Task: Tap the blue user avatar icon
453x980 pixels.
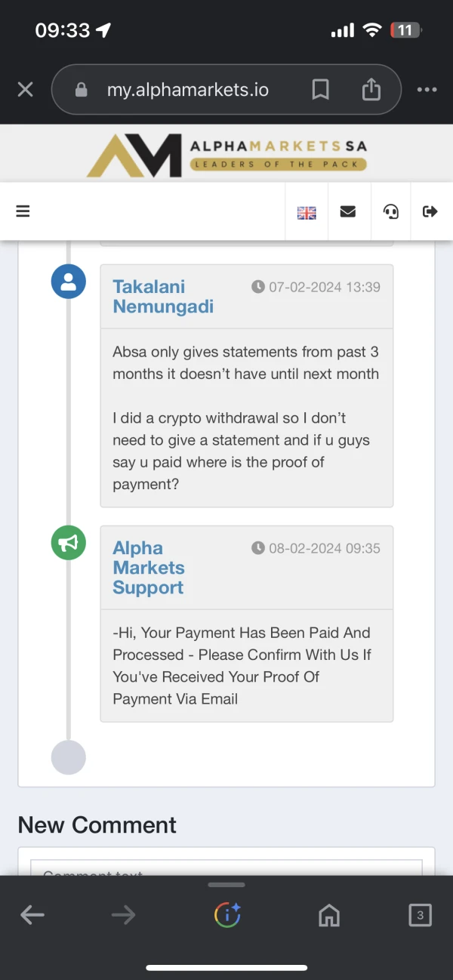Action: click(69, 282)
